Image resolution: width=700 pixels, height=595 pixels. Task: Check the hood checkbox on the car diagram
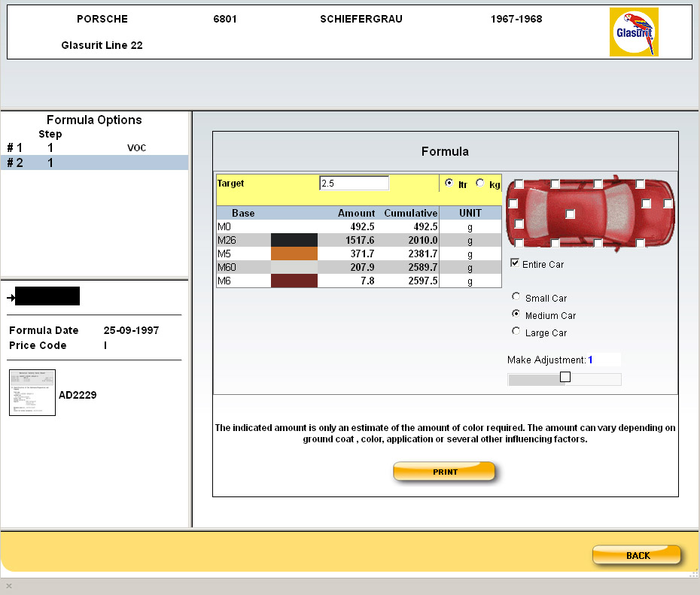click(x=646, y=203)
